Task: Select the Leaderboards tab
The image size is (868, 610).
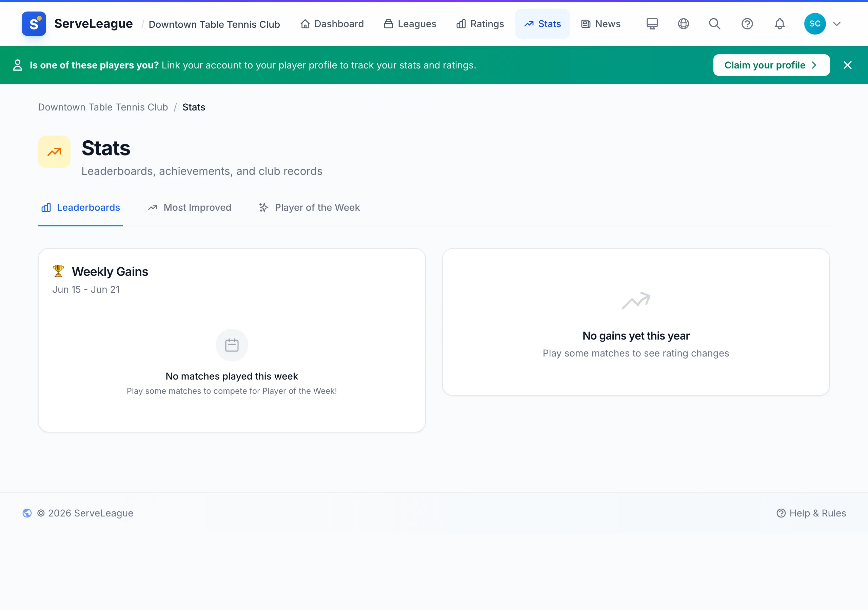Action: 80,207
